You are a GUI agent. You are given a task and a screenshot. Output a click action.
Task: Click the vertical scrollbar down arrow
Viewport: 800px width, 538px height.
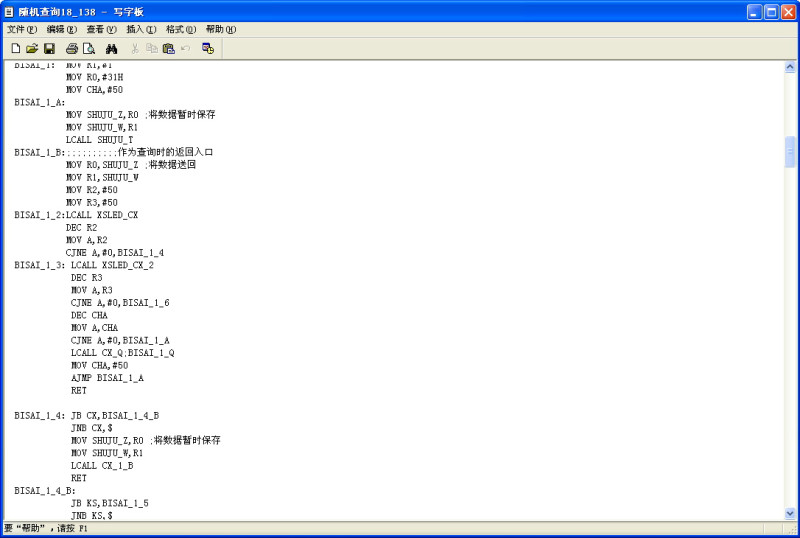coord(790,514)
